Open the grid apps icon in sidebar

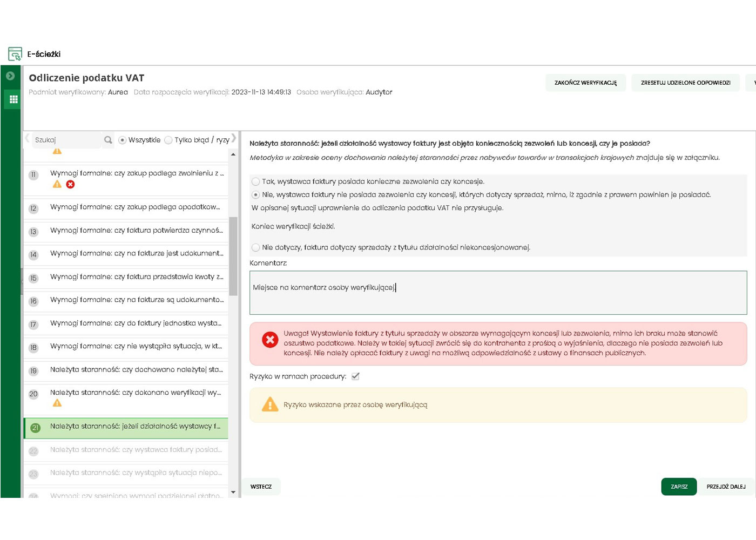13,99
